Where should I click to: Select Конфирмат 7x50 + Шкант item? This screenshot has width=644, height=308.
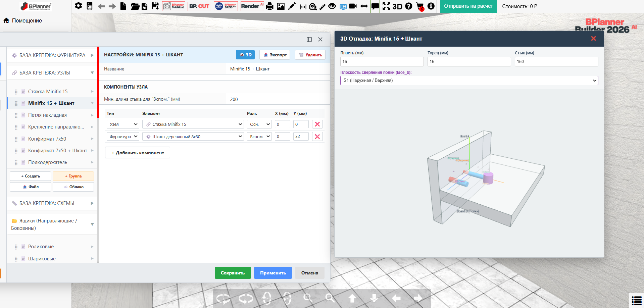click(52, 151)
